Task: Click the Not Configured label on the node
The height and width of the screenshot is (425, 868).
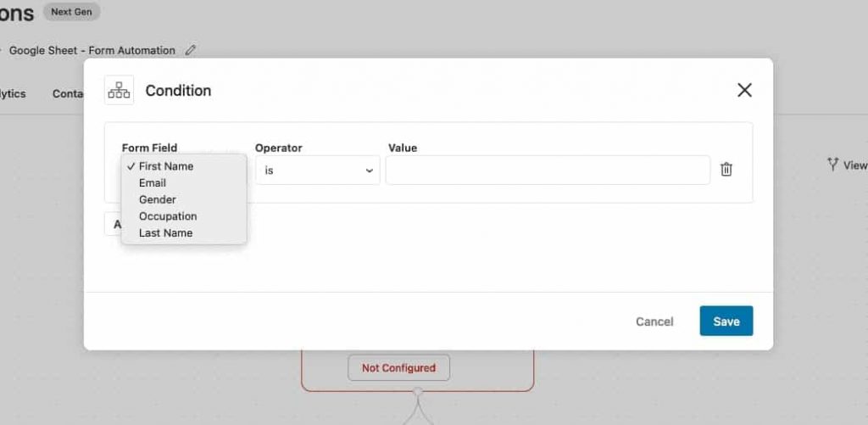Action: coord(398,368)
